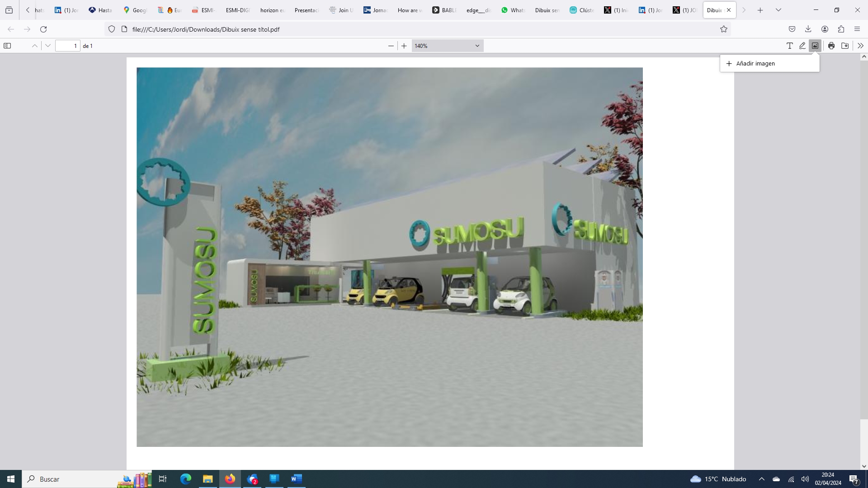Zoom in with the plus button

point(404,46)
